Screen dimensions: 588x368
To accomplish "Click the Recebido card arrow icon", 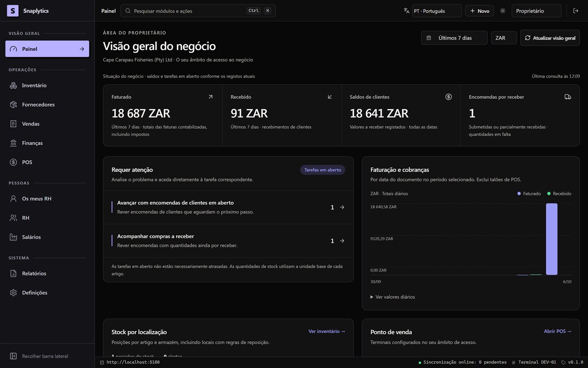I will pyautogui.click(x=330, y=97).
